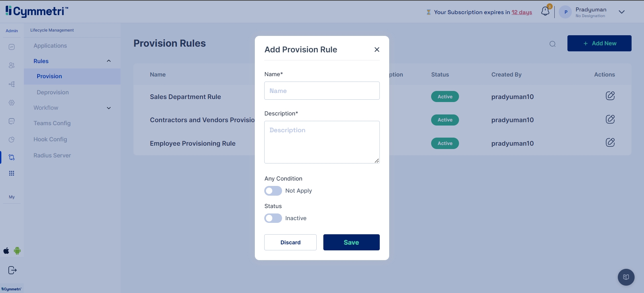
Task: Close the Add Provision Rule dialog
Action: click(377, 50)
